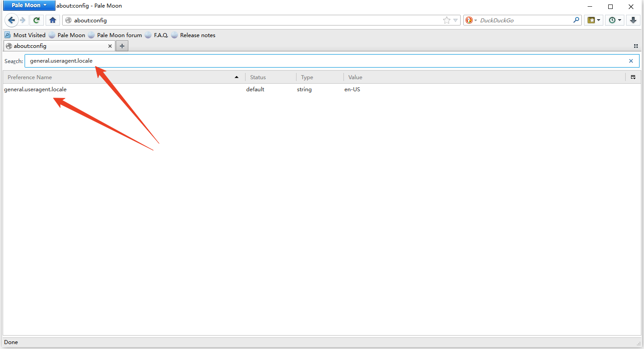Reload the about:config page

click(x=37, y=20)
